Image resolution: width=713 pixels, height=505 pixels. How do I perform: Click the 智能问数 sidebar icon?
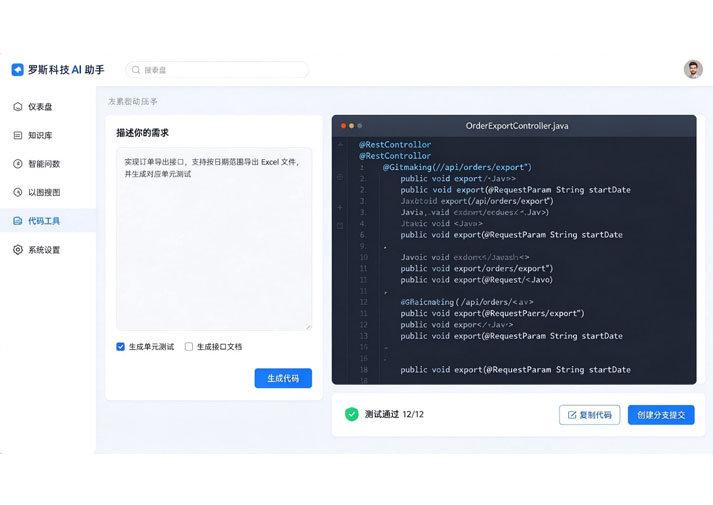[x=18, y=164]
